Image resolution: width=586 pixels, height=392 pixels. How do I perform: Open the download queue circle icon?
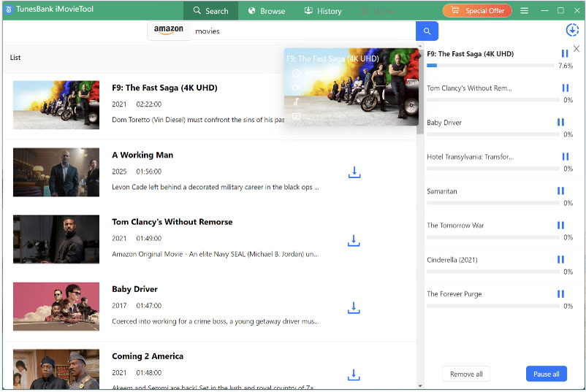click(572, 30)
